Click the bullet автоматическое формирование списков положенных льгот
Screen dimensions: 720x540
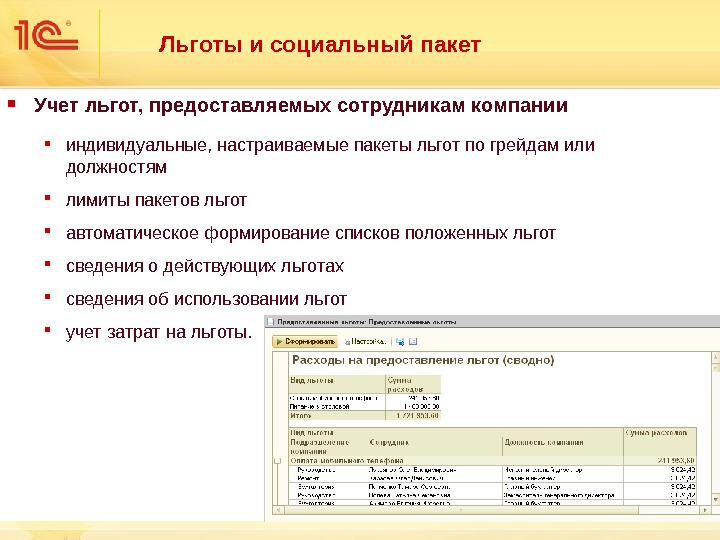point(311,233)
